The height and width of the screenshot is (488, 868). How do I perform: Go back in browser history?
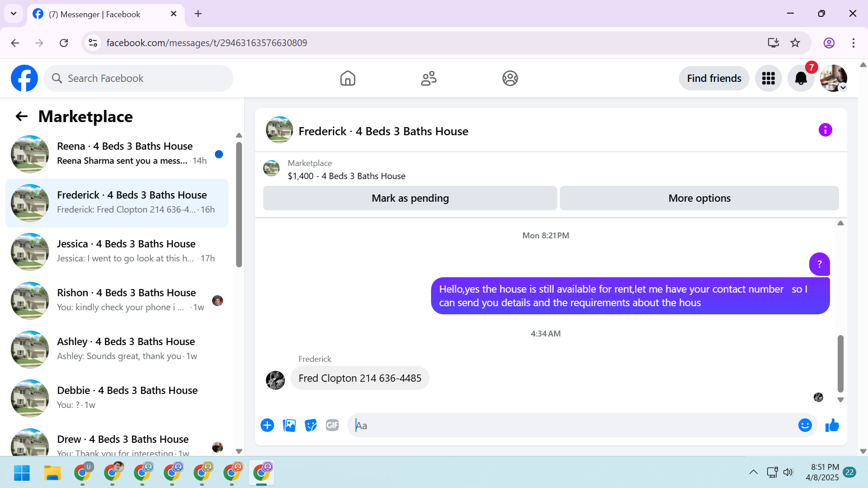pyautogui.click(x=15, y=43)
